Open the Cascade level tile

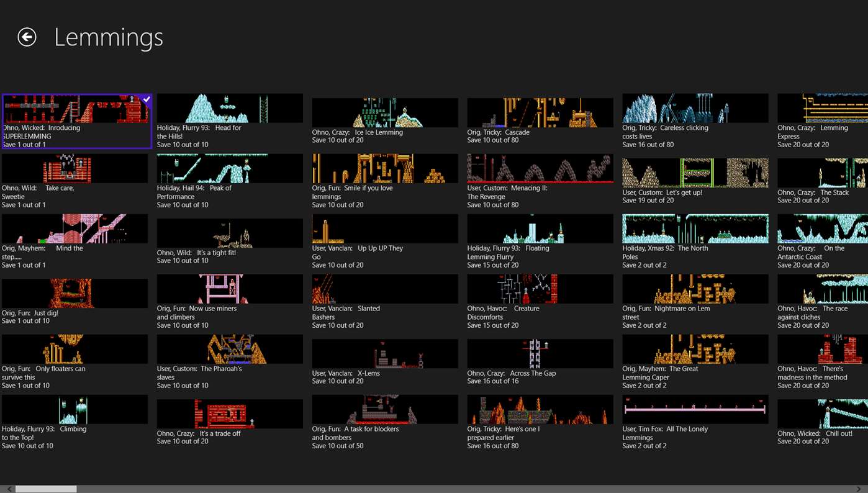coord(540,121)
